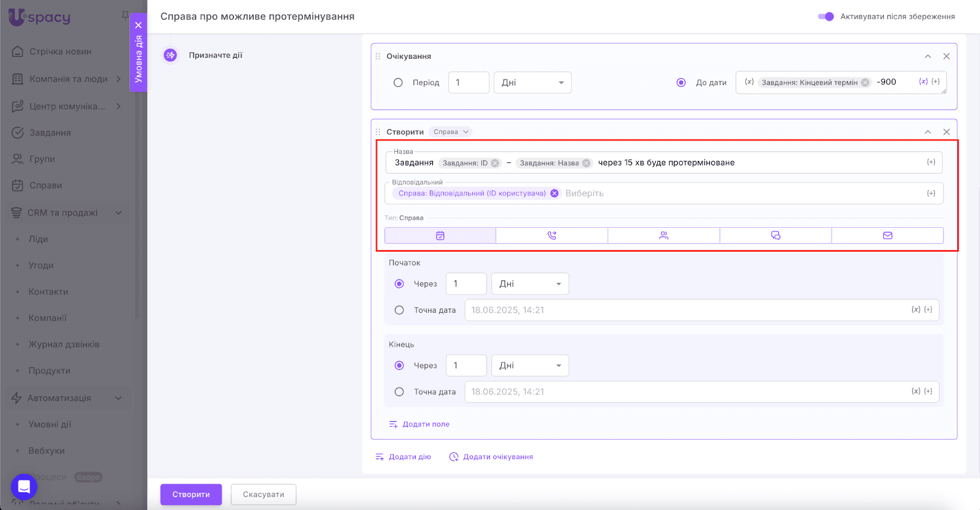Remove the 'Завдання: ID' tag from name
980x510 pixels.
point(495,163)
